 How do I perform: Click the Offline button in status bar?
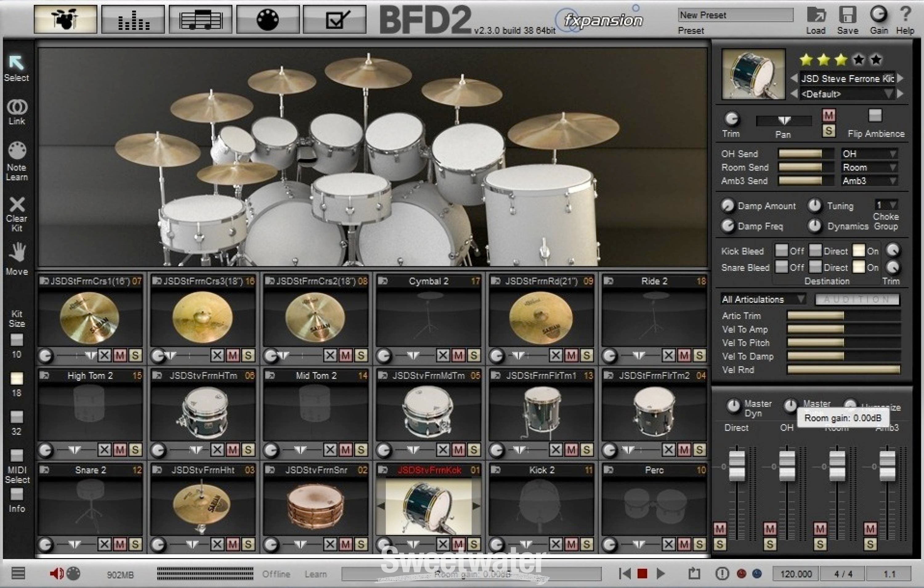coord(276,574)
